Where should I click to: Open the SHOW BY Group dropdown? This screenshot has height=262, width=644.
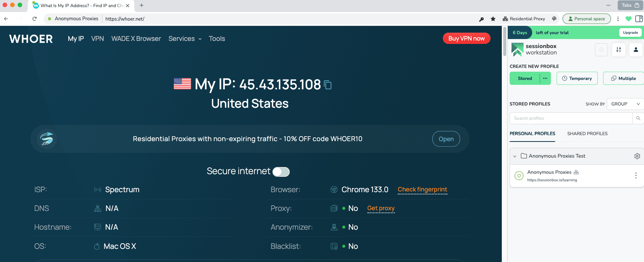pyautogui.click(x=625, y=104)
